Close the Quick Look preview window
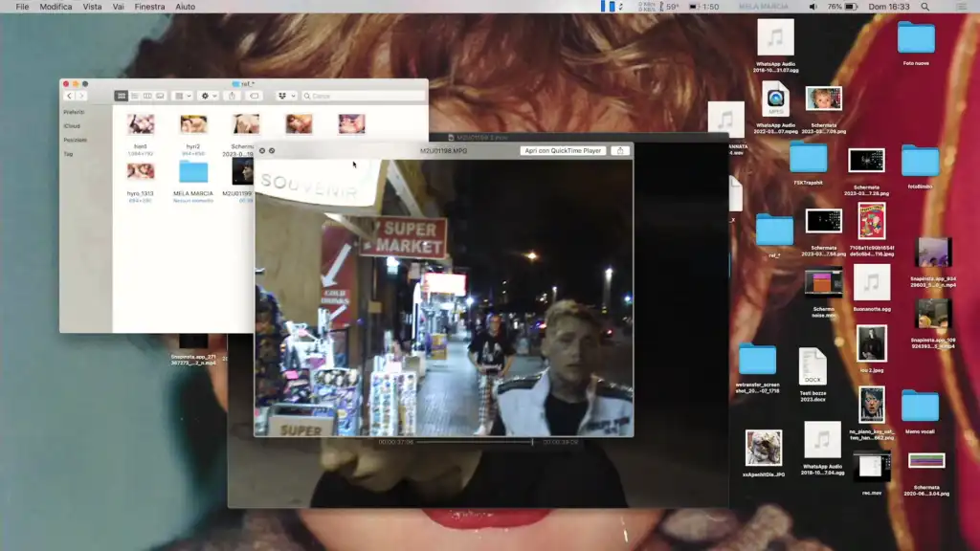Viewport: 980px width, 551px height. (262, 150)
